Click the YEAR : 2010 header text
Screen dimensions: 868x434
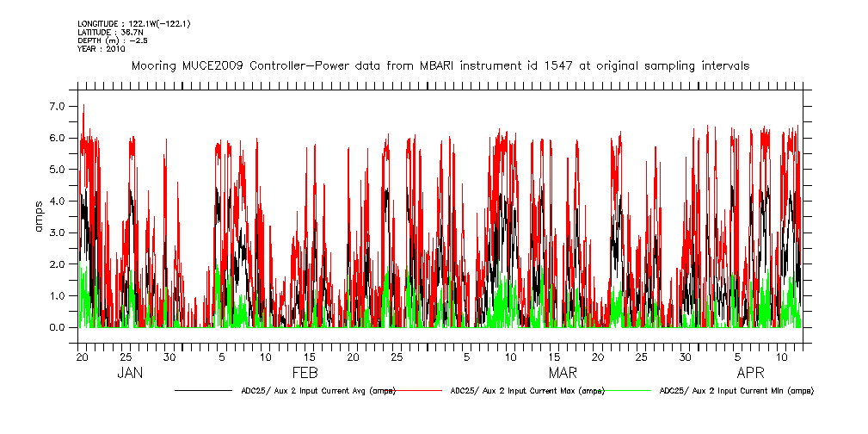pos(102,49)
